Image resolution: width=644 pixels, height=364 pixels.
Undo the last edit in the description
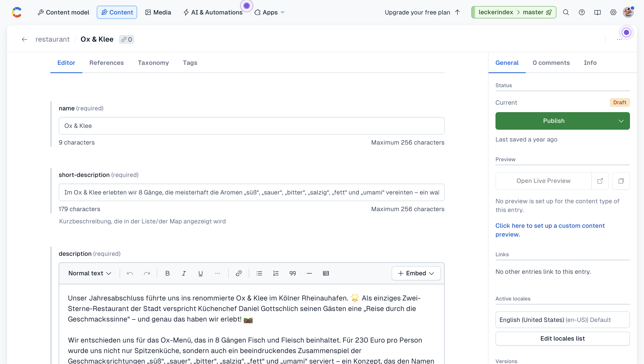[x=130, y=273]
